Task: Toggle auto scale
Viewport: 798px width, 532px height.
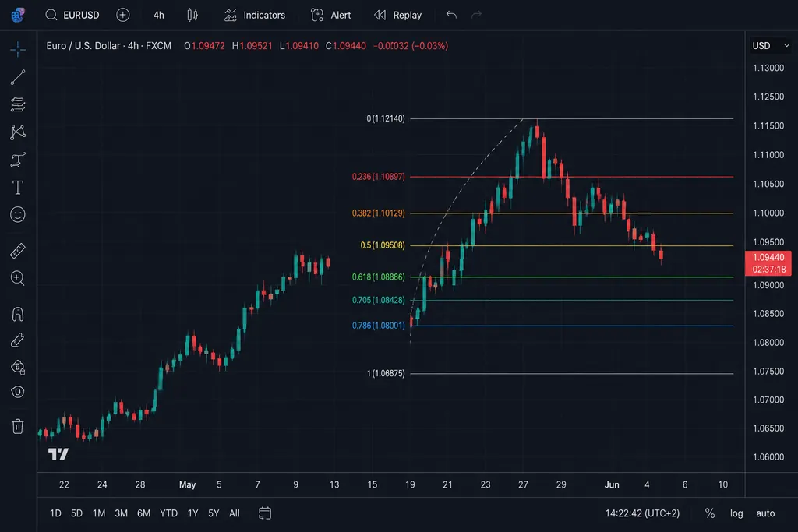Action: point(765,513)
